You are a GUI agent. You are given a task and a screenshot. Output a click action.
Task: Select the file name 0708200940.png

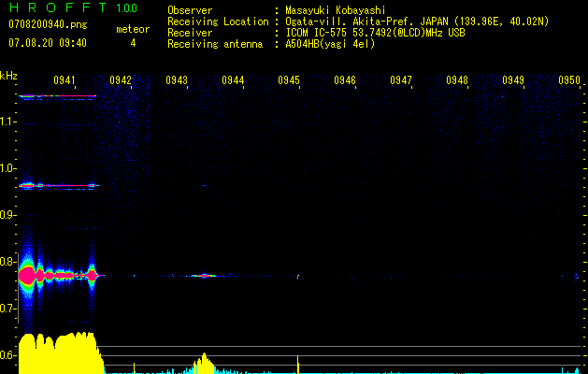point(48,25)
